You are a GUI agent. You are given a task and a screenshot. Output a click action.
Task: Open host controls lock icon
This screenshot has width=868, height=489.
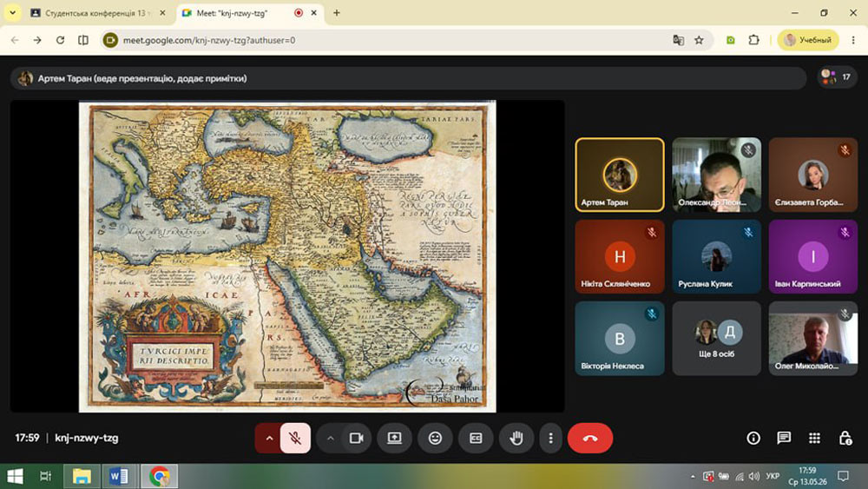tap(845, 438)
